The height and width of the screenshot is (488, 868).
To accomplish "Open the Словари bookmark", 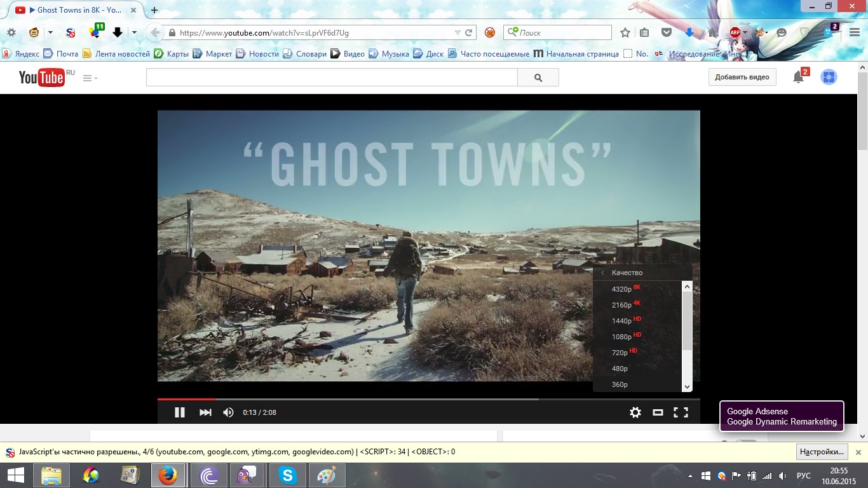I will point(305,54).
